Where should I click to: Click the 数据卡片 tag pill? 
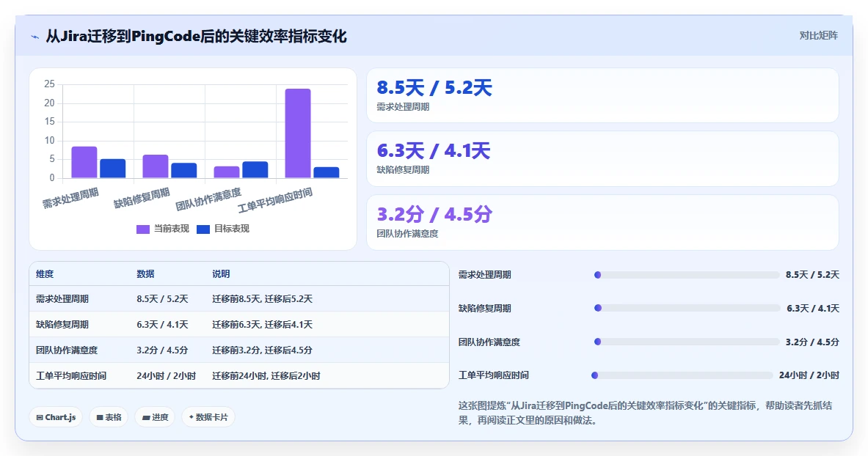click(208, 417)
